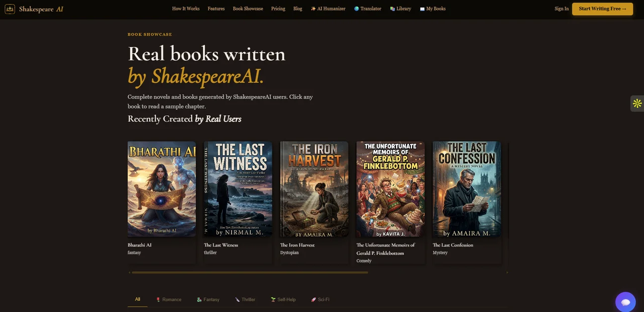This screenshot has width=644, height=312.
Task: Click The Iron Harvest title text
Action: (297, 245)
